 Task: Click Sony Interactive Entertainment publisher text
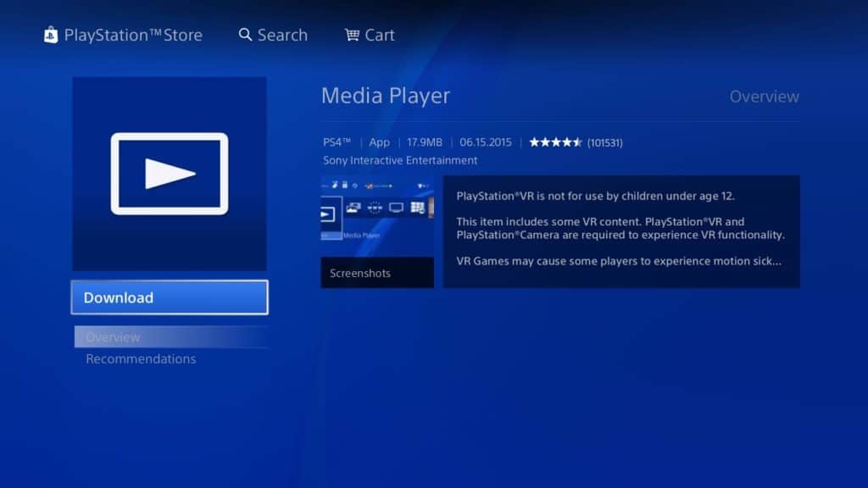pos(400,160)
